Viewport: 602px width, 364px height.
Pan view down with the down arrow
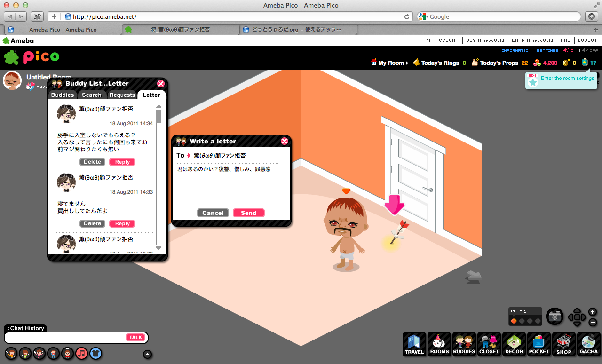577,324
